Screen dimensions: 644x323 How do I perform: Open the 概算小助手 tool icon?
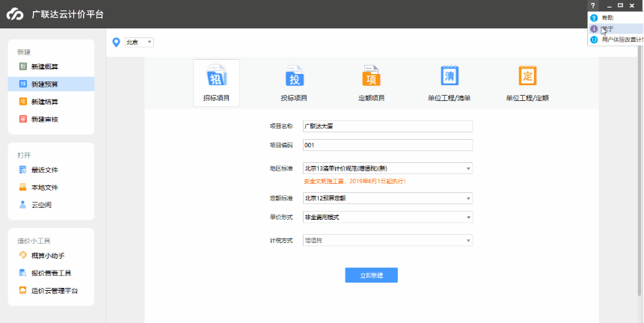23,256
